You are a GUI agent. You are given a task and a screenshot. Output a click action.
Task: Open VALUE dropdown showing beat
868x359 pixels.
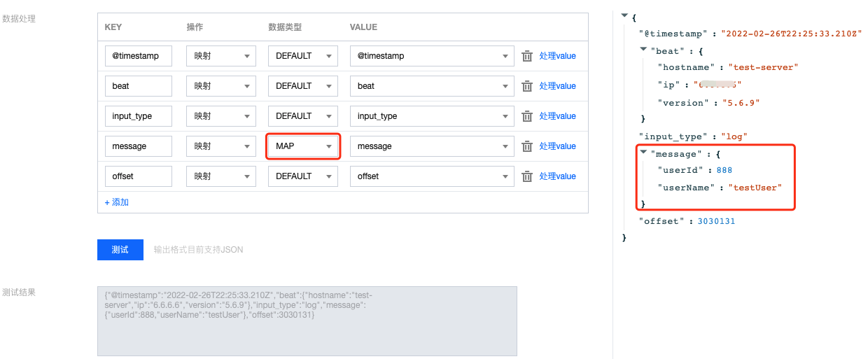tap(433, 86)
